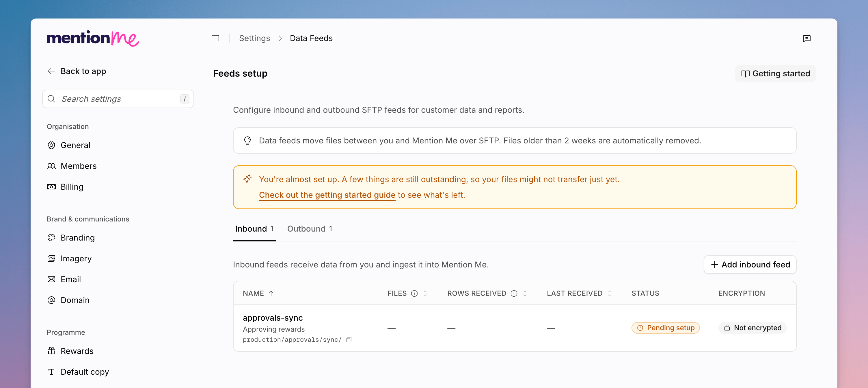Open the Imagery settings label
Screen dimensions: 868x388
76,258
